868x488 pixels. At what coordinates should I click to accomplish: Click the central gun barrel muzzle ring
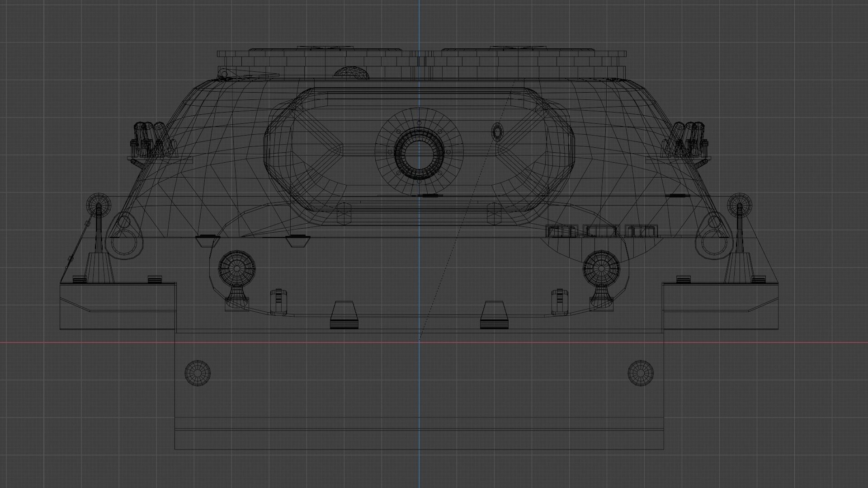point(419,153)
